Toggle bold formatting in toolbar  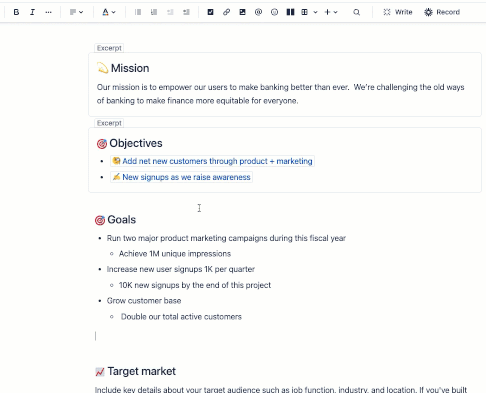coord(16,12)
